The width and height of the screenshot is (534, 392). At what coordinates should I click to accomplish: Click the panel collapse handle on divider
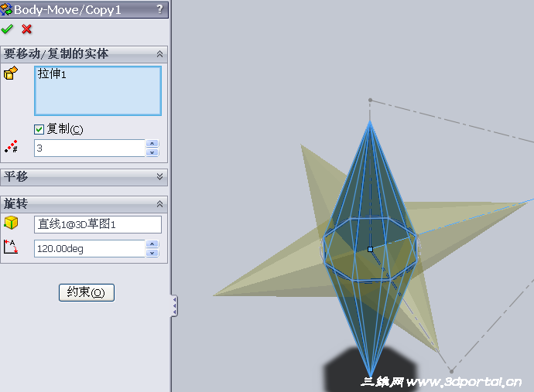[174, 305]
